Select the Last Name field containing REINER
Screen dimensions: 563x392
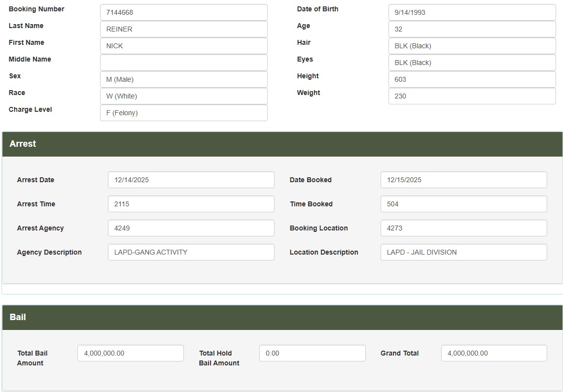183,29
